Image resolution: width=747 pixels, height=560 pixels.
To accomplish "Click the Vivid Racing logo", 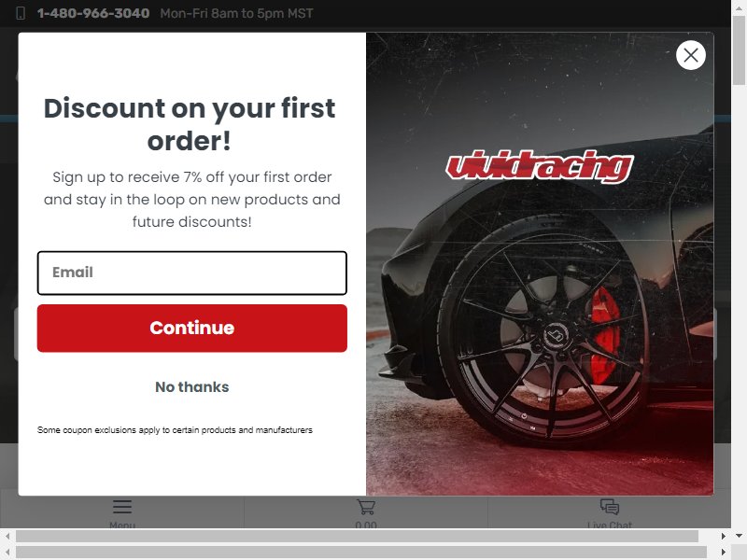I will point(540,167).
